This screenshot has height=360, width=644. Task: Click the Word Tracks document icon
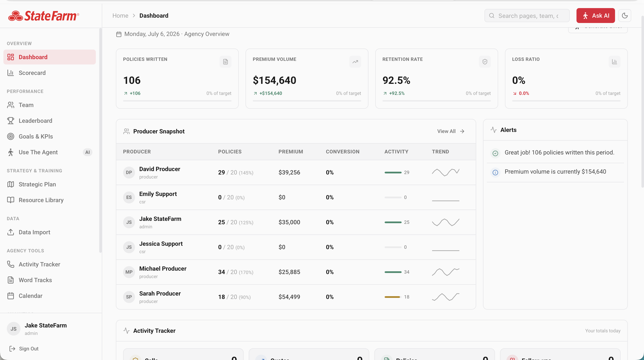pos(10,280)
